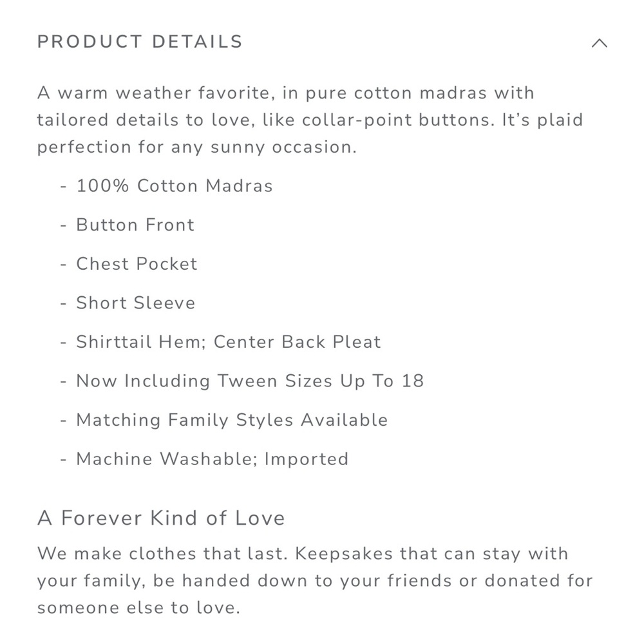Viewport: 644px width, 644px height.
Task: Select Shirttail Hem; Center Back Pleat text
Action: [229, 342]
